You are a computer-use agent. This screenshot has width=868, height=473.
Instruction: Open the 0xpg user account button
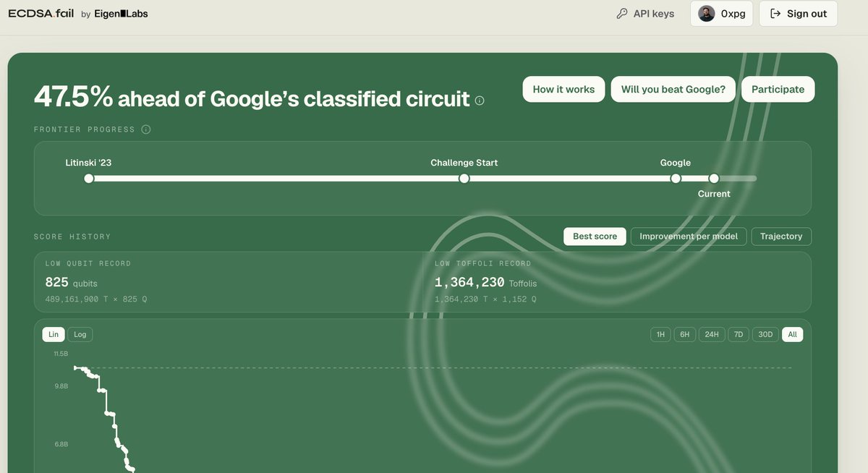722,14
